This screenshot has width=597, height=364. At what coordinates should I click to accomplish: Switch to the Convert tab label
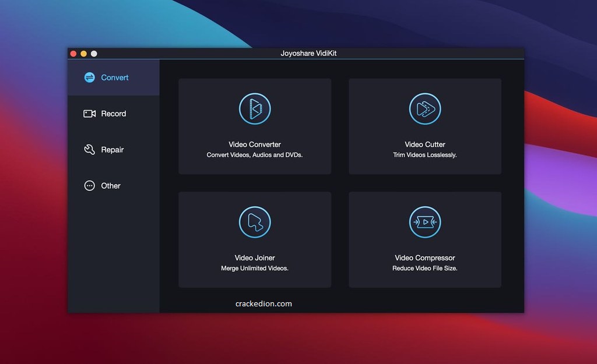coord(115,77)
